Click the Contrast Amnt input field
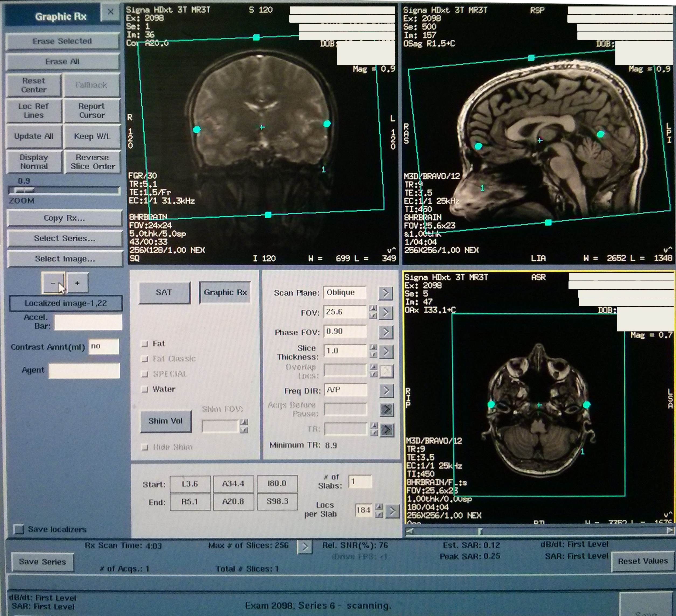 [104, 346]
